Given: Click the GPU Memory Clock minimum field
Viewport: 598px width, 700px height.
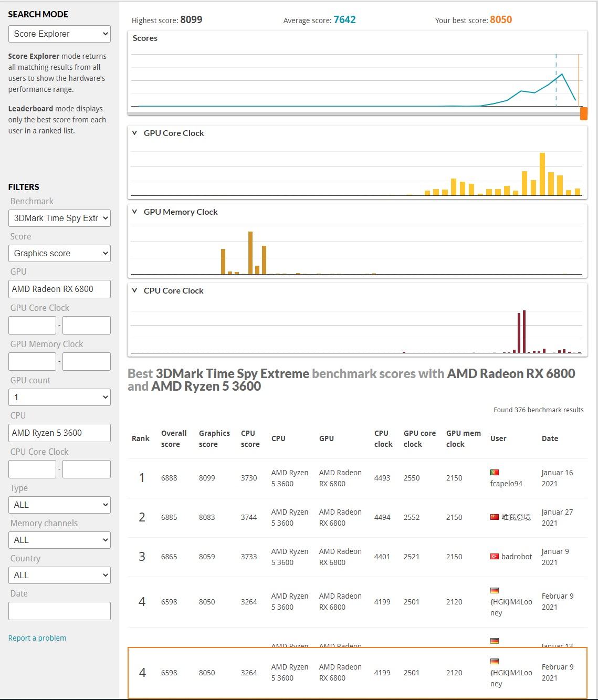Looking at the screenshot, I should click(x=32, y=361).
